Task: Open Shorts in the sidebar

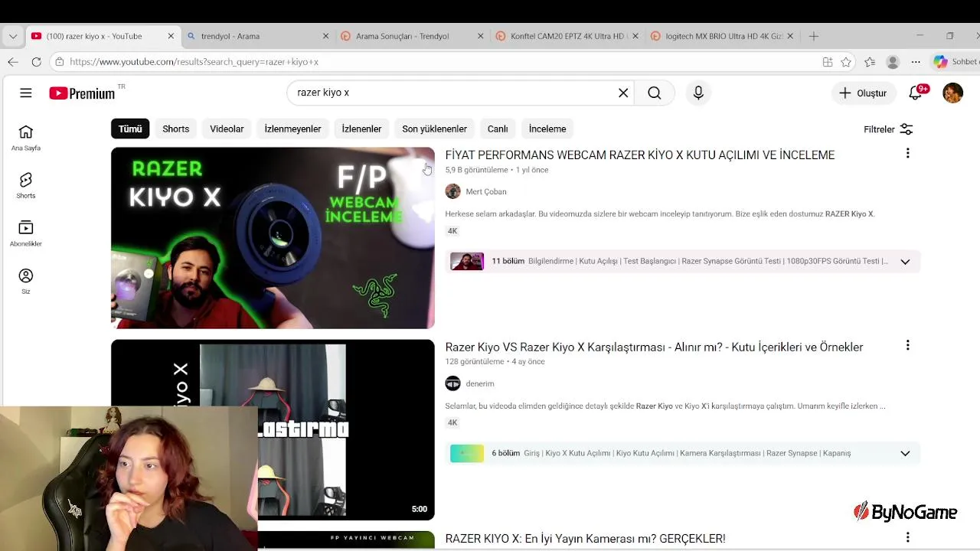Action: (26, 186)
